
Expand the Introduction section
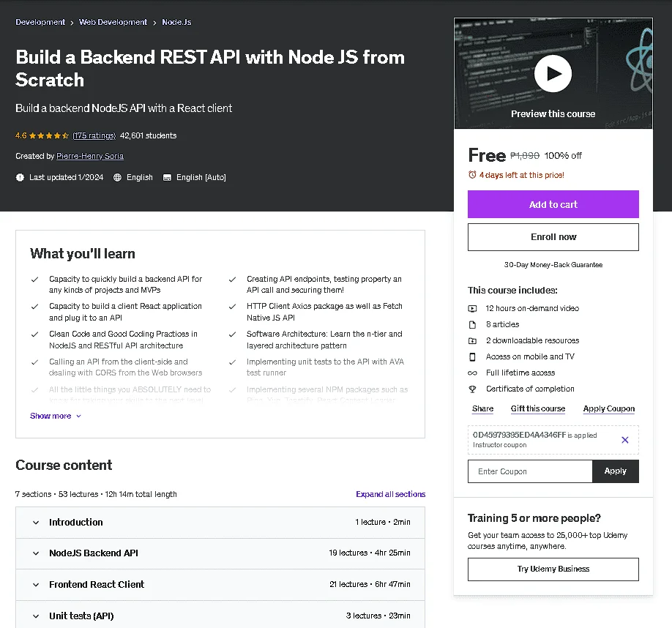[x=220, y=522]
